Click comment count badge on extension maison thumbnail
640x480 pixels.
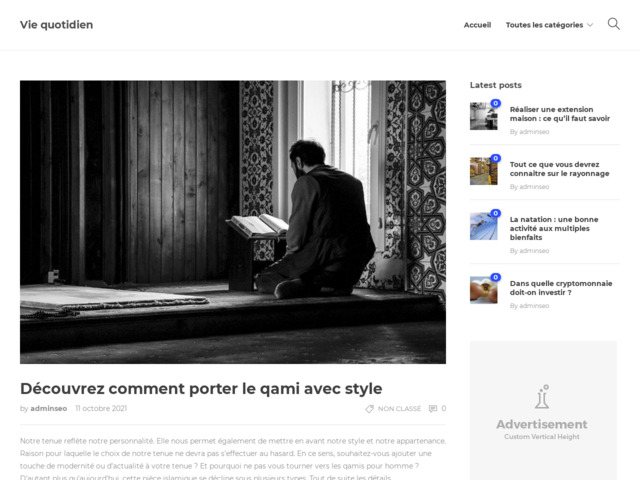(x=496, y=103)
